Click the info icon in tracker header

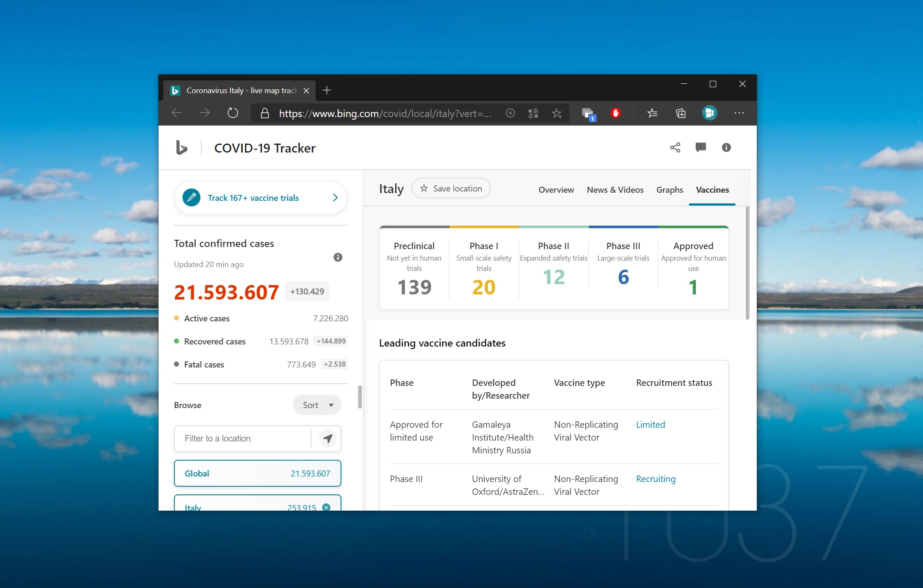pos(726,148)
